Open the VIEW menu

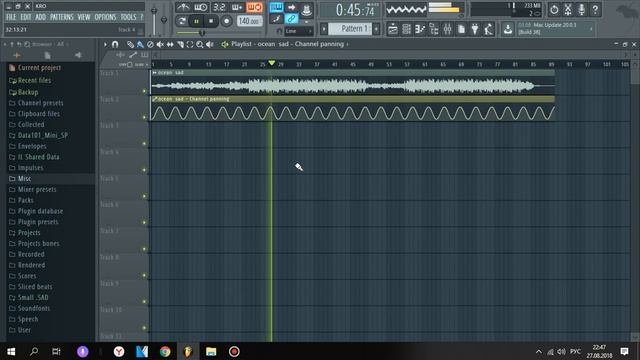click(84, 17)
